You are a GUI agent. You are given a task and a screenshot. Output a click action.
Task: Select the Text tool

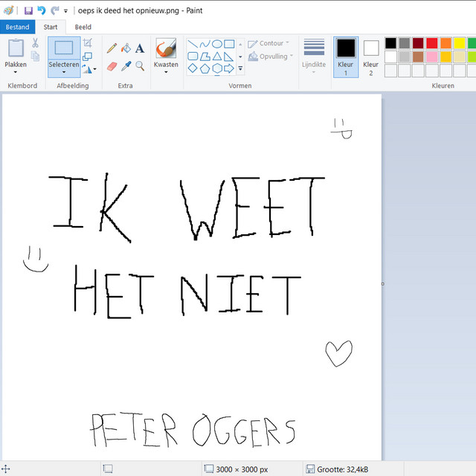[x=140, y=48]
